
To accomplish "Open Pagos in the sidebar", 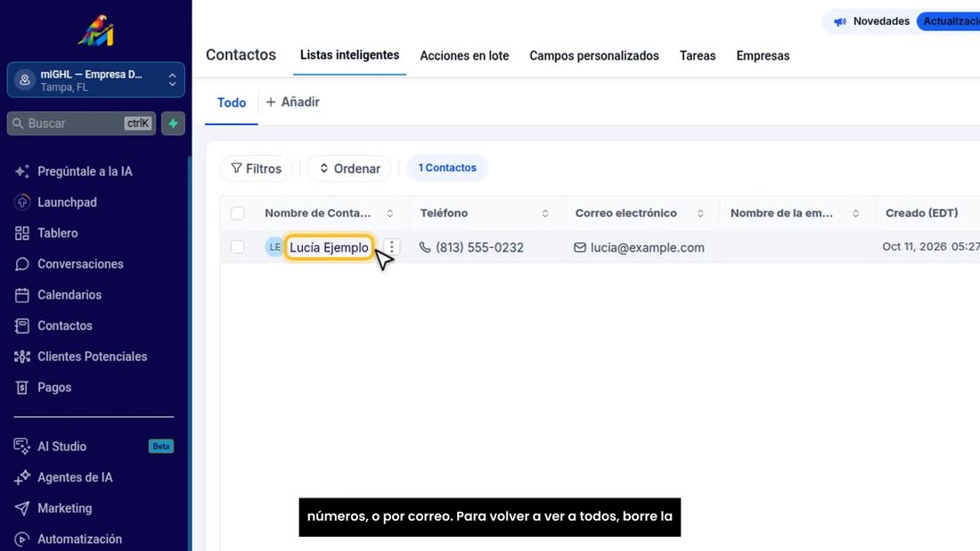I will pos(43,387).
